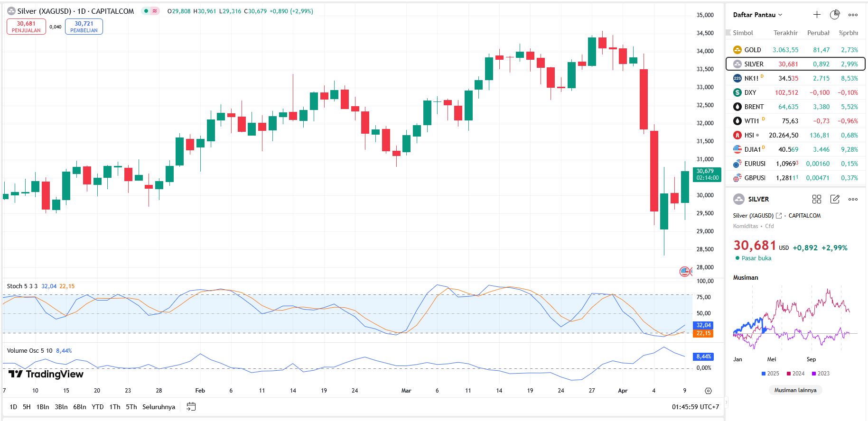The height and width of the screenshot is (421, 868).
Task: Toggle the 2024 seasonal series legend
Action: click(795, 374)
